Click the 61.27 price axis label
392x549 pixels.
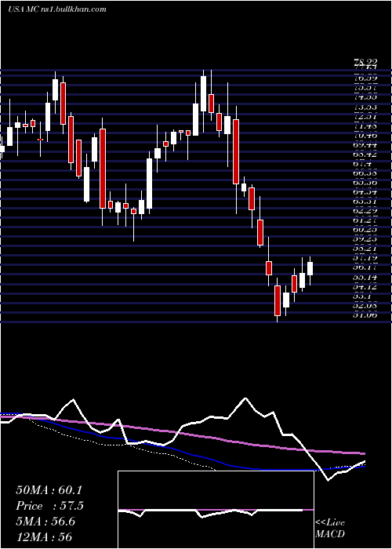coord(365,220)
